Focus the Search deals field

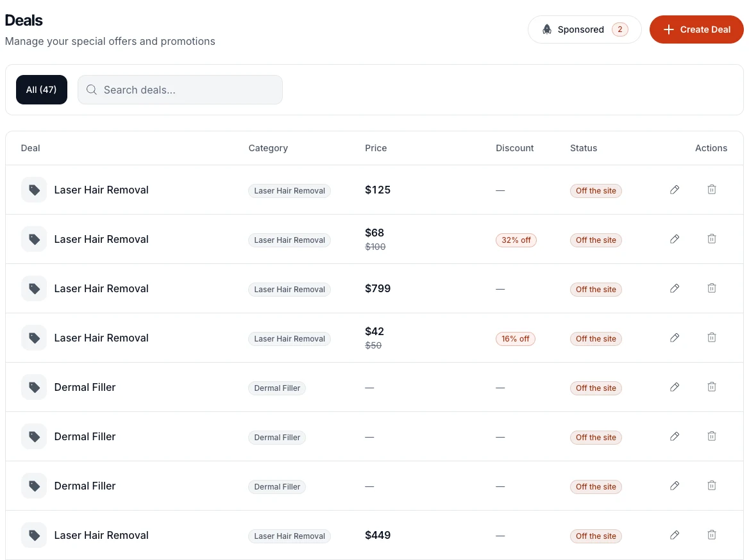180,90
